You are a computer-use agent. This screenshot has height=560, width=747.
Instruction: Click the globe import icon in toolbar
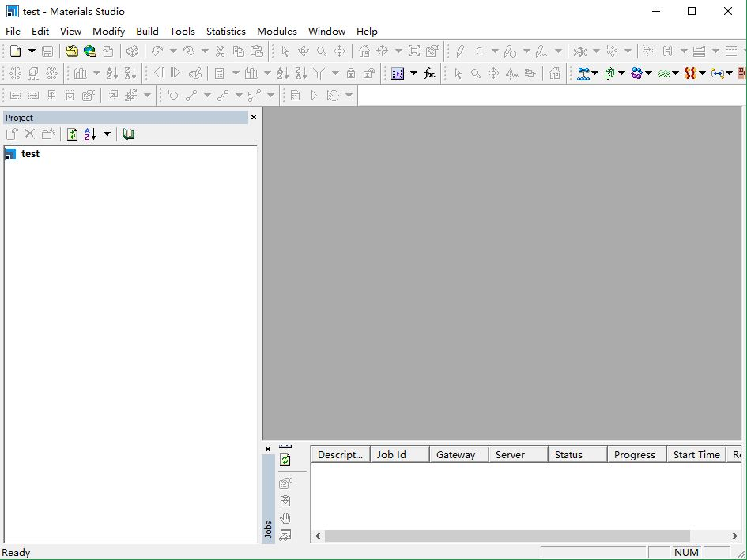tap(90, 51)
